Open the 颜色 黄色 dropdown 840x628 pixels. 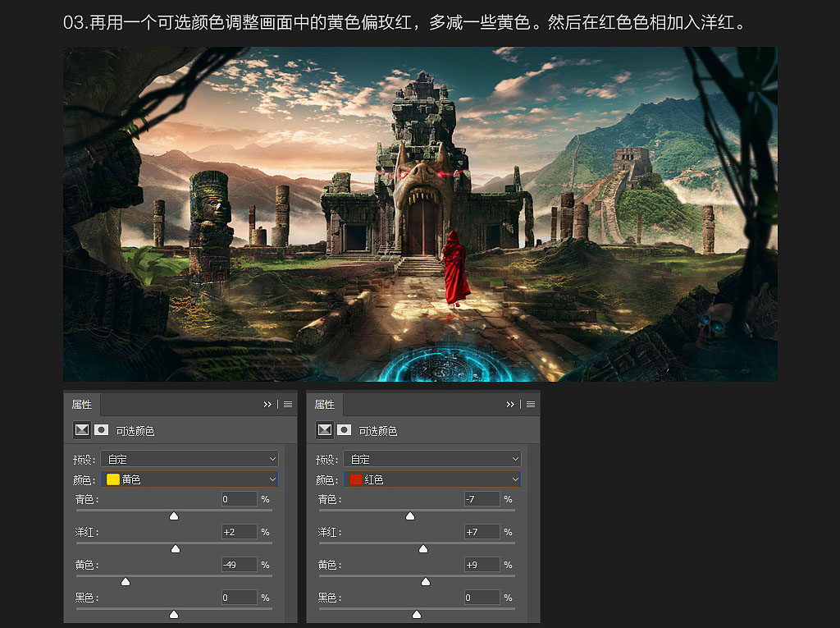point(189,479)
